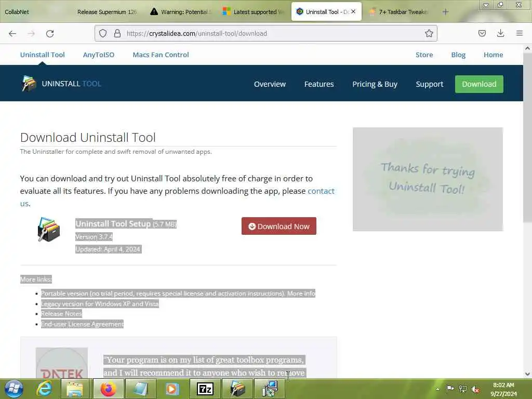
Task: Click the scrollbar up arrow
Action: [x=527, y=48]
